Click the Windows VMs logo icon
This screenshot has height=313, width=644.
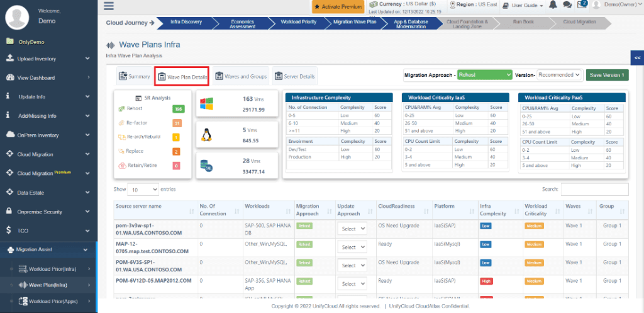pos(206,104)
